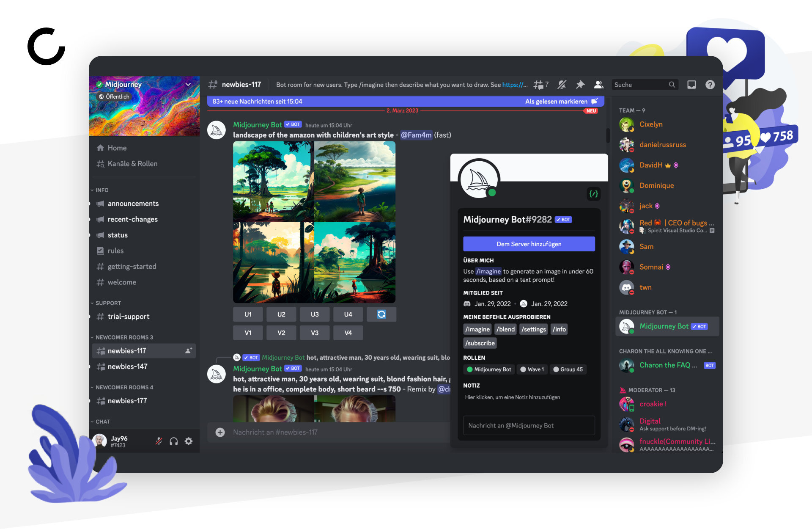
Task: Open the Midjourney server dropdown menu
Action: [x=188, y=85]
